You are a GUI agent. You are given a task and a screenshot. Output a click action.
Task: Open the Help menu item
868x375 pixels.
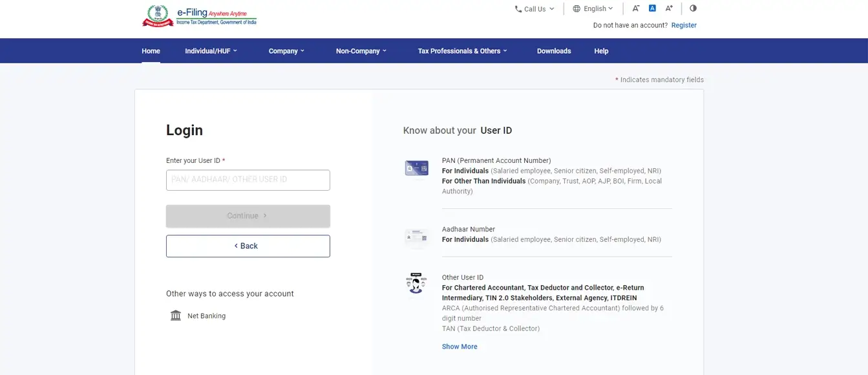600,50
